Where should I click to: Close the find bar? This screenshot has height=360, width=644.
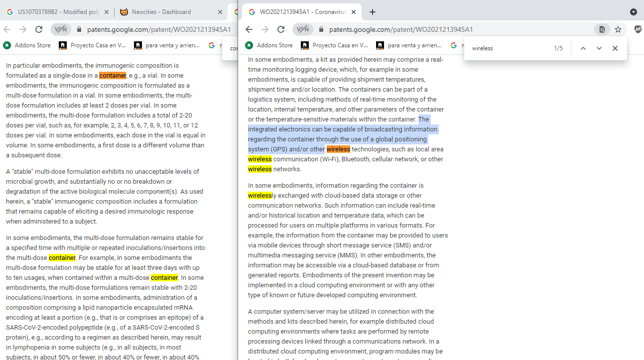tap(615, 48)
